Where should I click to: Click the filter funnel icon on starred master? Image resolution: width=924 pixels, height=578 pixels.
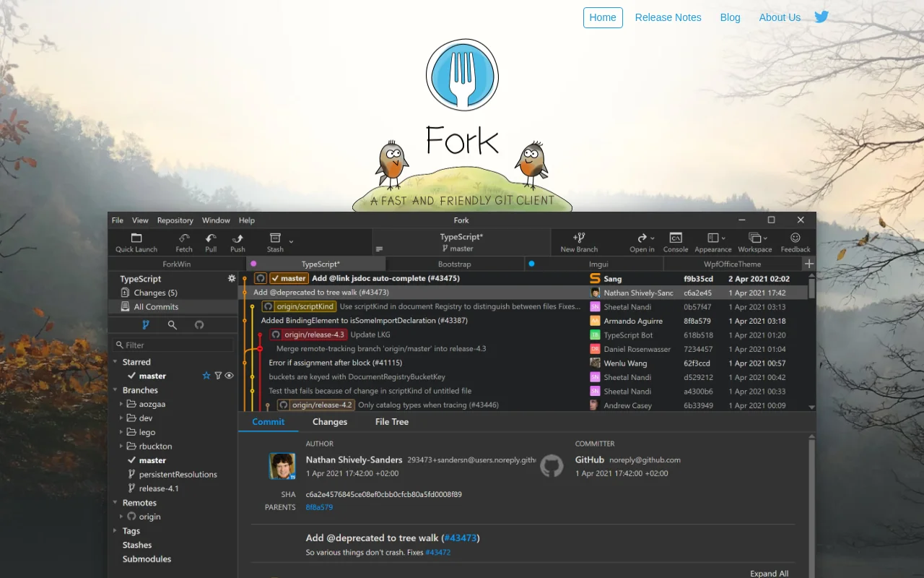[218, 376]
